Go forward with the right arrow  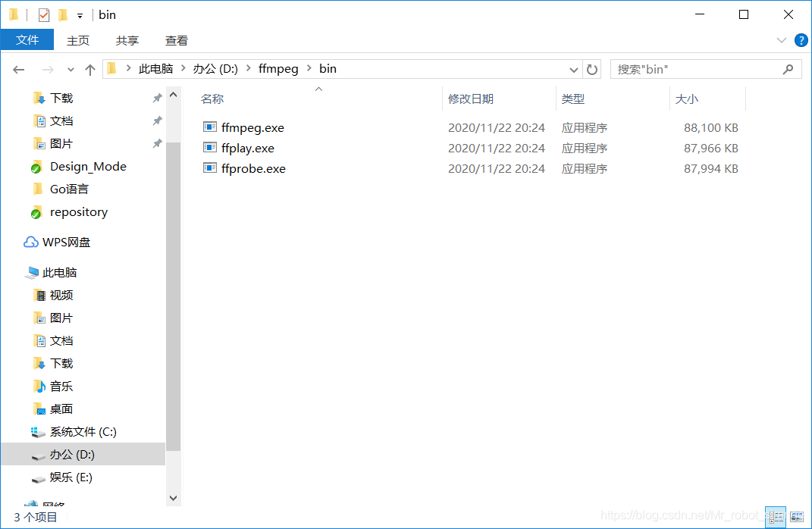(48, 70)
